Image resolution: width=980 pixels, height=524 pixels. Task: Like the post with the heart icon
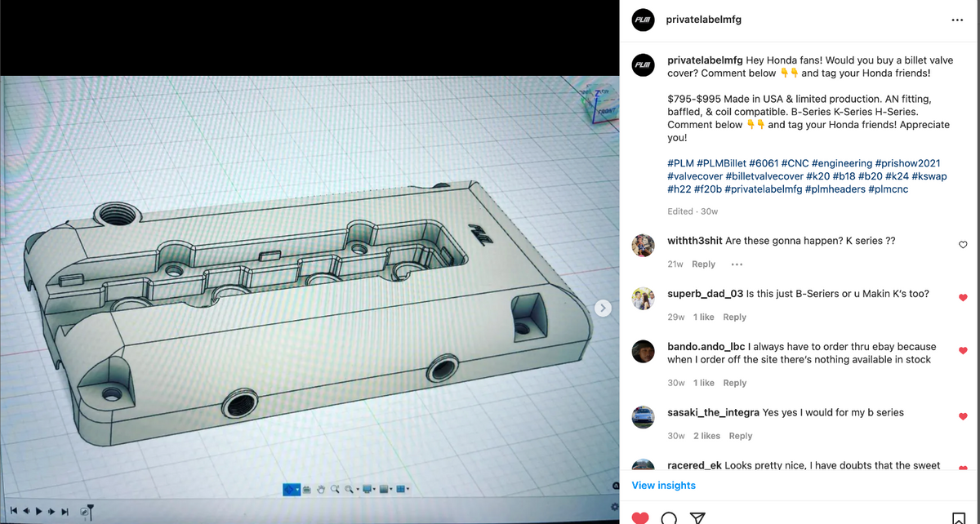[x=641, y=517]
